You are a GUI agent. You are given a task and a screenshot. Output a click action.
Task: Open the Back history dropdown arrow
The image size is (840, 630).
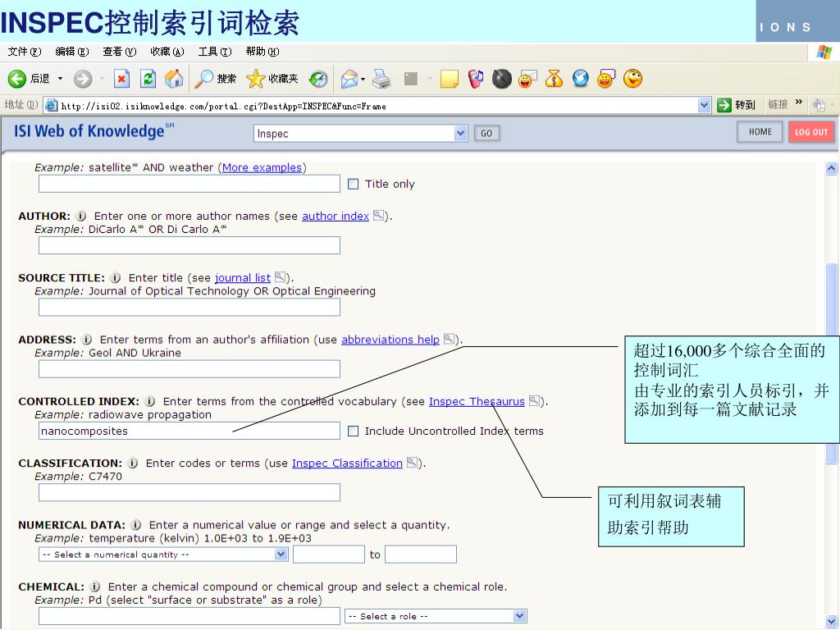tap(60, 79)
